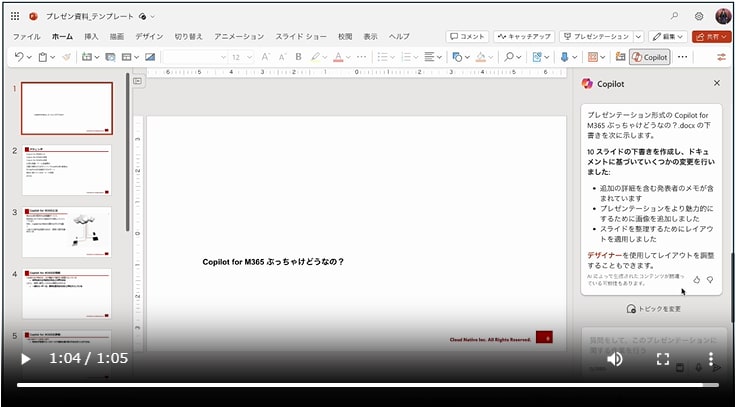Image resolution: width=738 pixels, height=407 pixels.
Task: Switch to the ホーム tab
Action: tap(62, 36)
